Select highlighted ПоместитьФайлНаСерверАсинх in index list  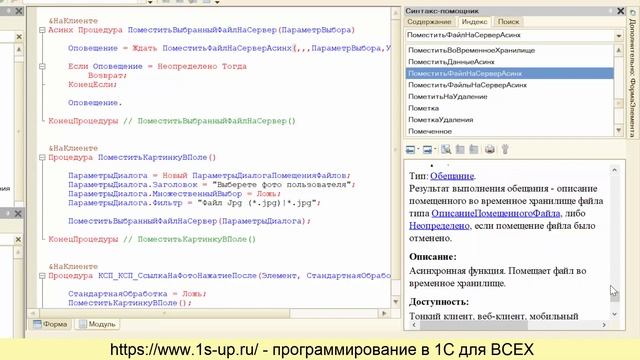point(509,73)
